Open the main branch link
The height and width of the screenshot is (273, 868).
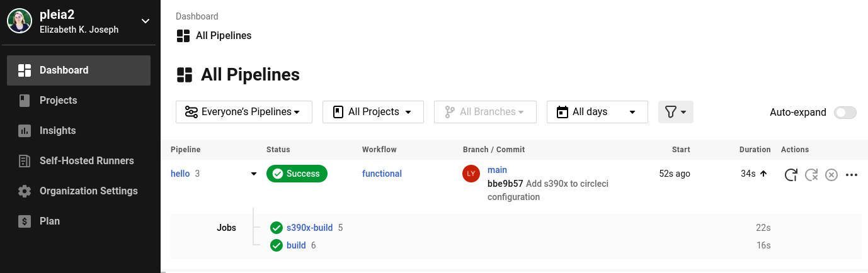click(497, 170)
